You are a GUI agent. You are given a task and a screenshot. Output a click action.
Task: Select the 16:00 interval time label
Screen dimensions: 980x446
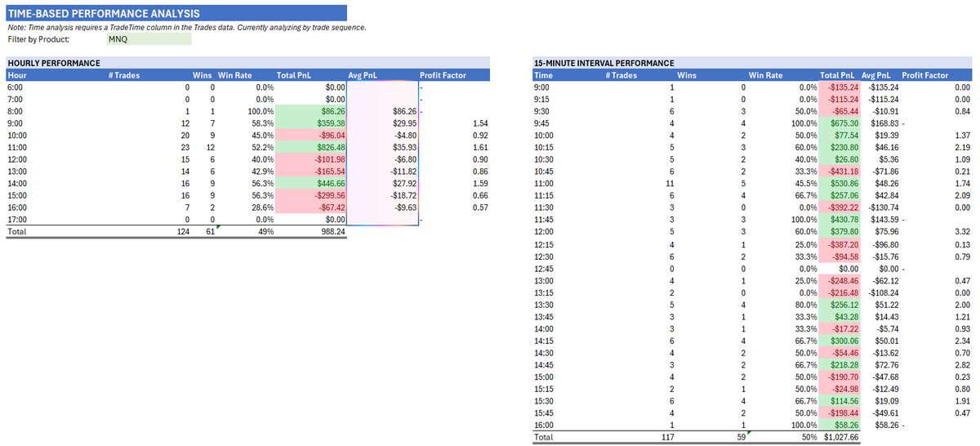pos(542,425)
